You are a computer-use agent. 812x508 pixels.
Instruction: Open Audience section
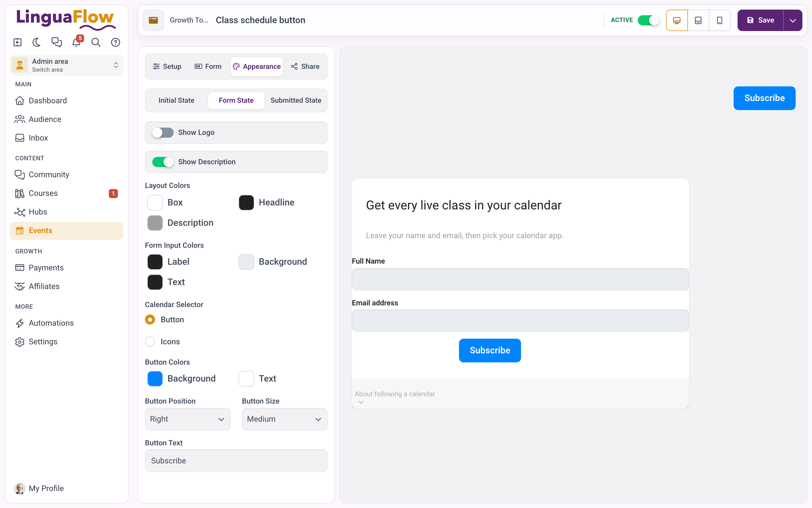67,119
